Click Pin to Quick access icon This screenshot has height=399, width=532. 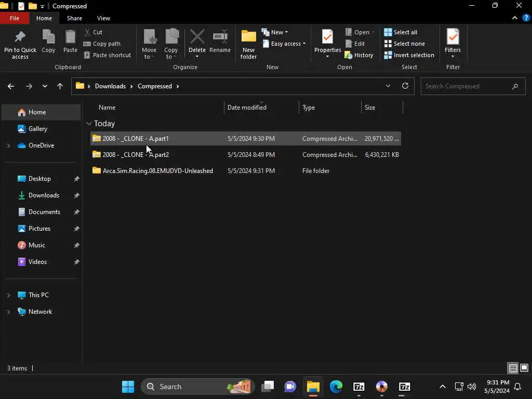(x=20, y=37)
